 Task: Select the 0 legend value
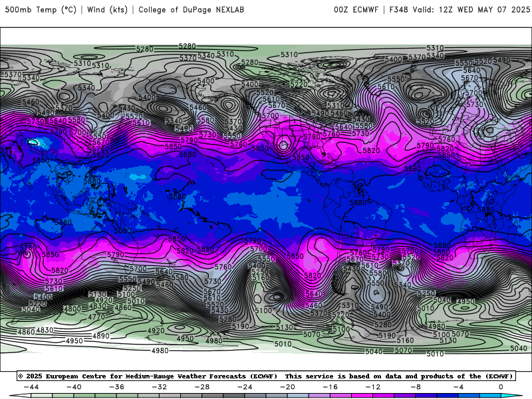pos(501,387)
